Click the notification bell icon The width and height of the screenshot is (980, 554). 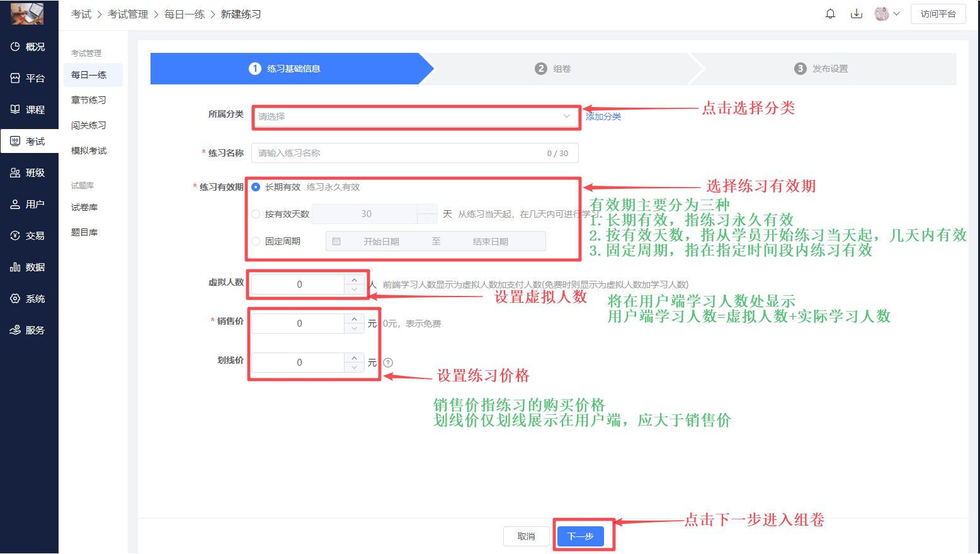830,14
